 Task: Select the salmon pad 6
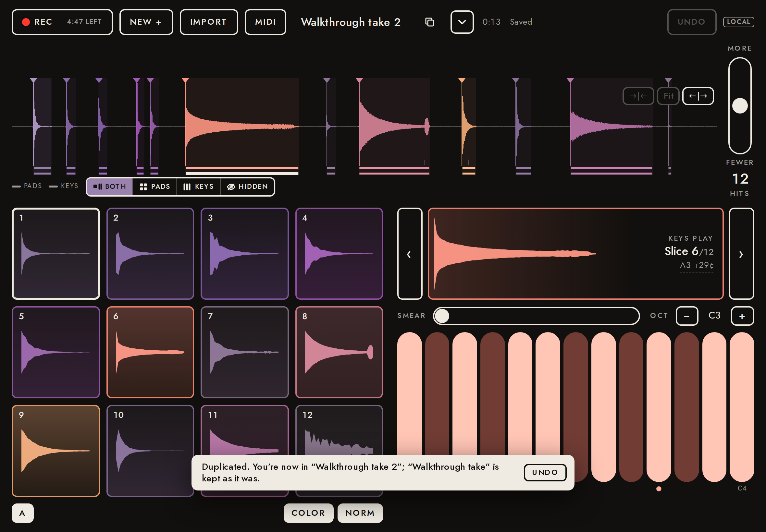[x=150, y=352]
